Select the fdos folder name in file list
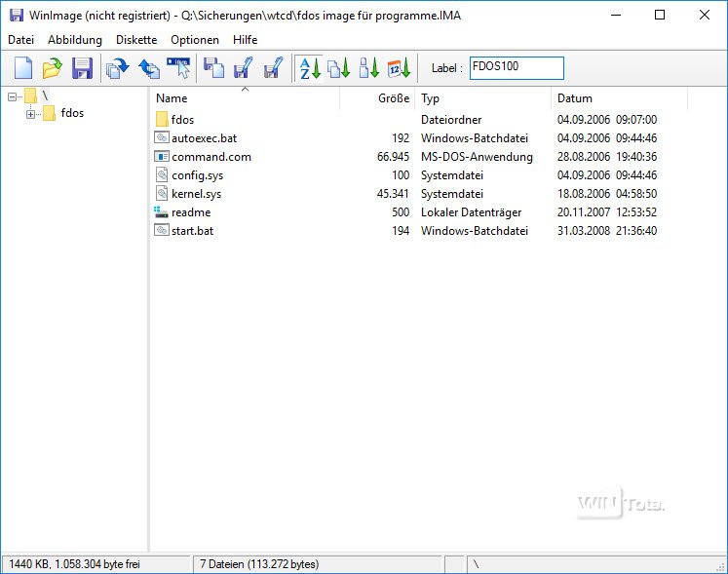The width and height of the screenshot is (728, 574). [x=182, y=120]
